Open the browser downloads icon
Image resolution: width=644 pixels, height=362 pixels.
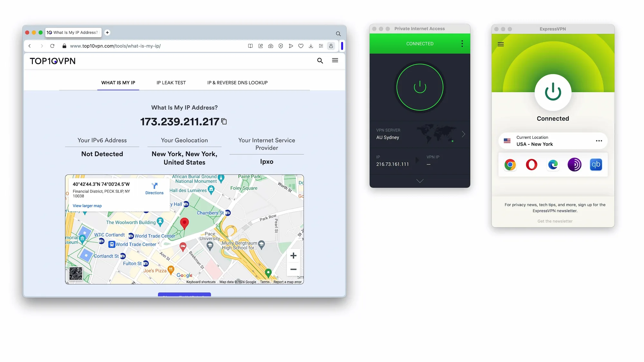(311, 46)
